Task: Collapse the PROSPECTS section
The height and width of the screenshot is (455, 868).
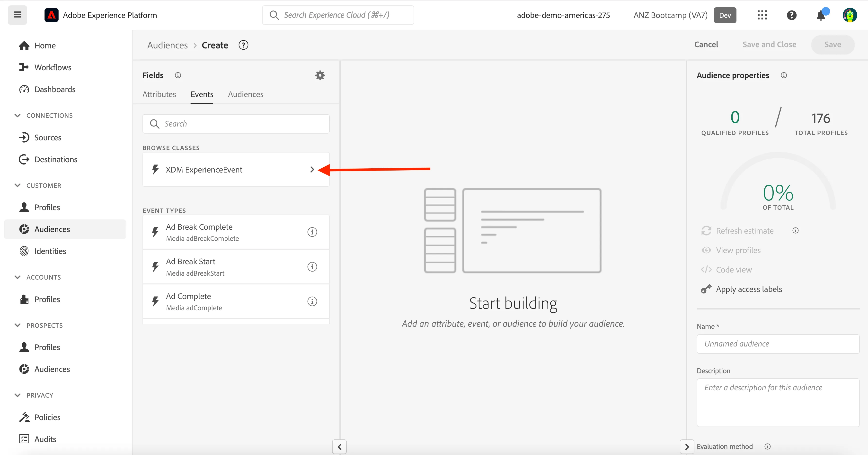Action: click(18, 326)
